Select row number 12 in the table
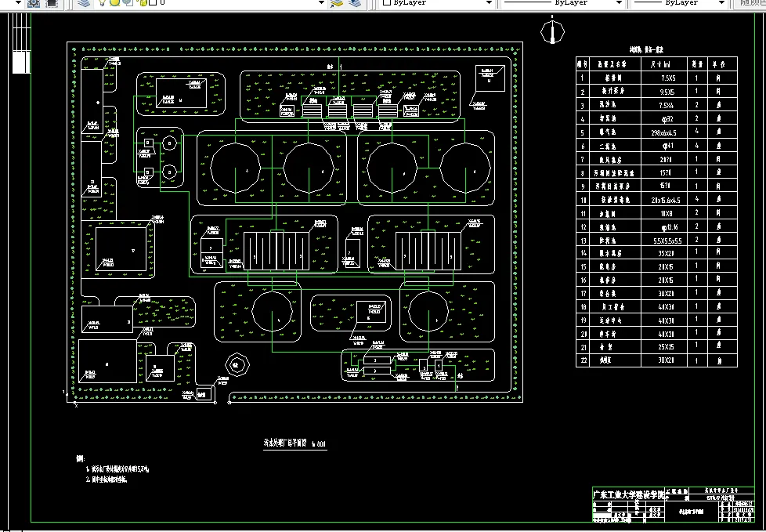766x532 pixels. click(584, 227)
